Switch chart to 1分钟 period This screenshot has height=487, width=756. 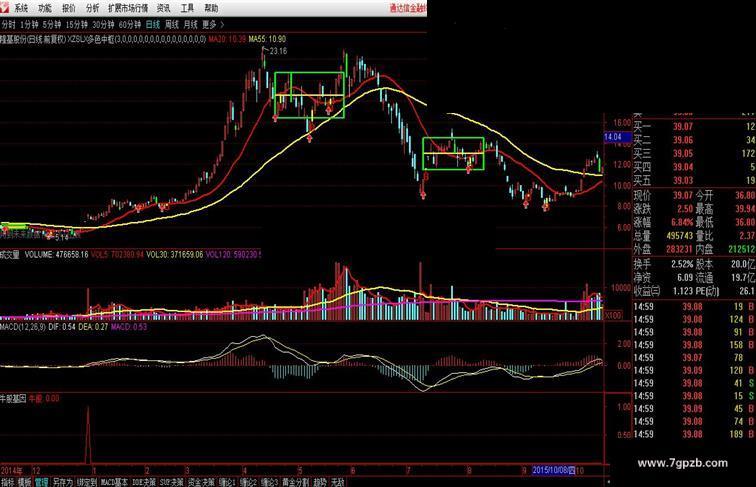29,24
